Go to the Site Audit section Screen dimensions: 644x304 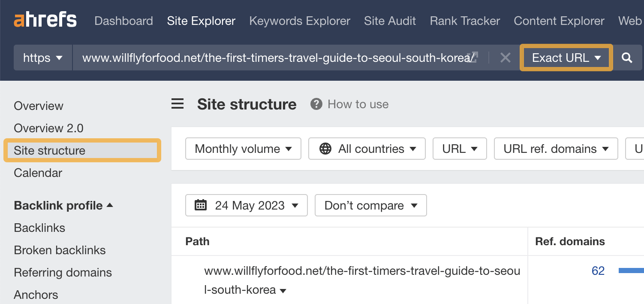click(390, 21)
